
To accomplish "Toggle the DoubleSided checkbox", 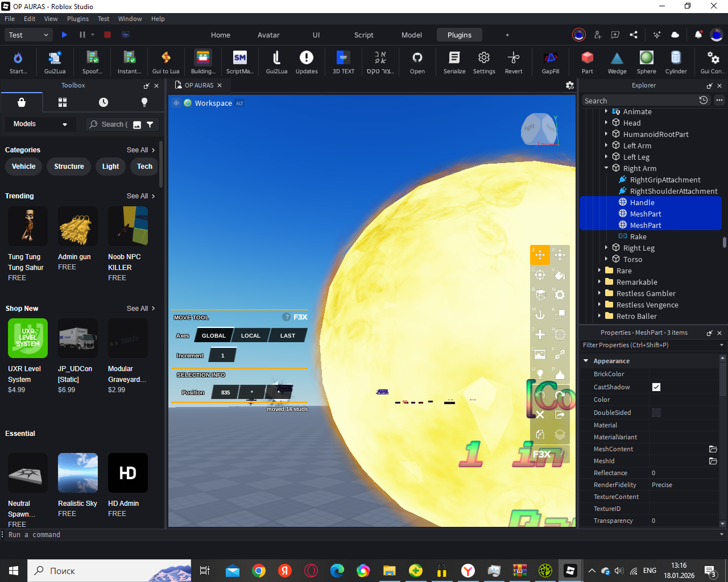I will (x=656, y=413).
